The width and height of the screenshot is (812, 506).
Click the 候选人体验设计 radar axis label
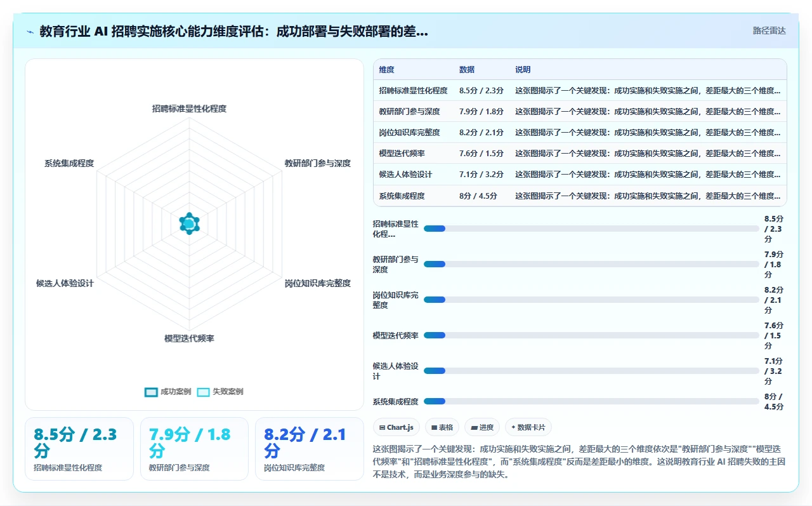tap(65, 283)
